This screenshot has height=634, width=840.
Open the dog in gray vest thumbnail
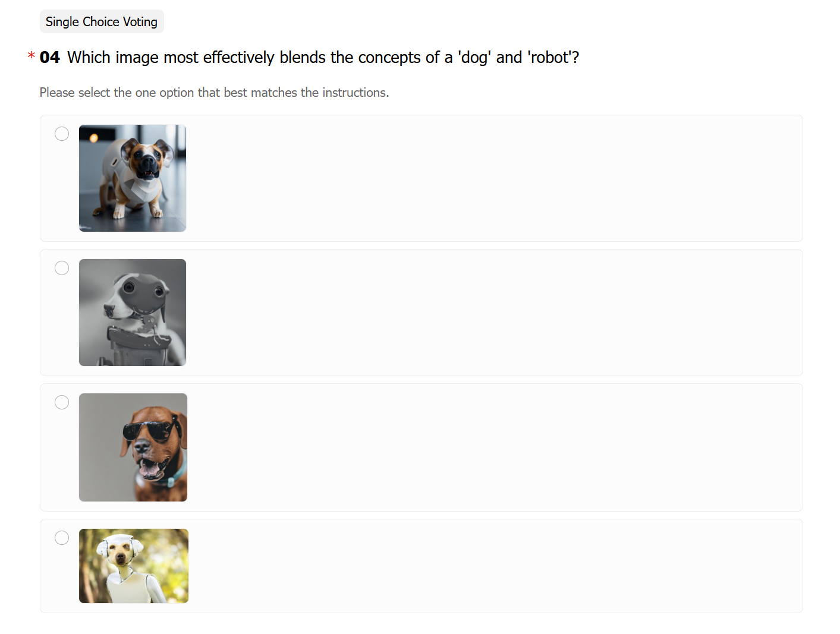tap(133, 178)
